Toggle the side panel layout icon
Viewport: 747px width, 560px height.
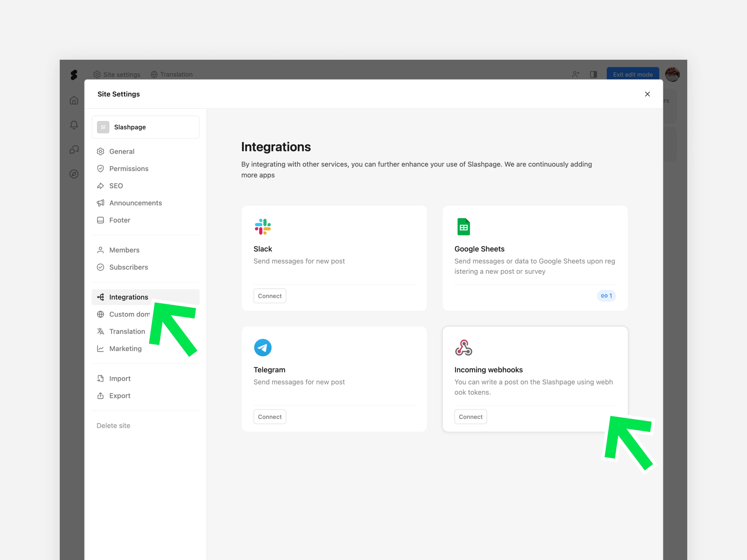593,75
